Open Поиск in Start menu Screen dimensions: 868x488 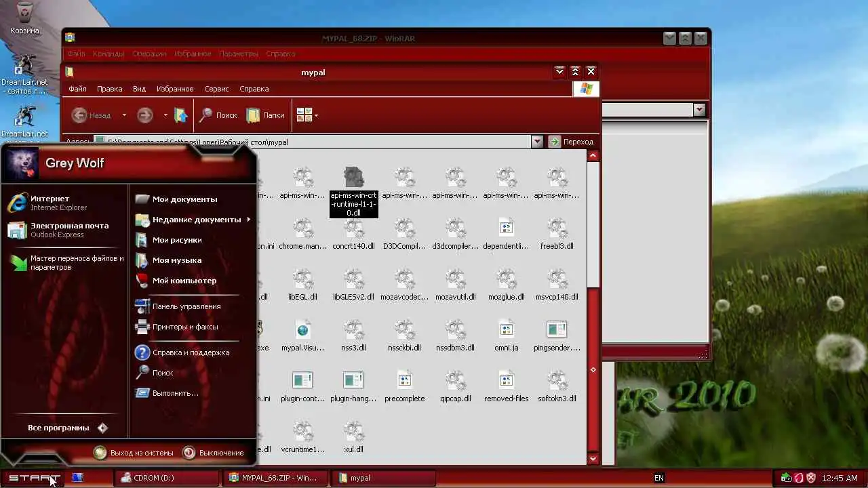(155, 373)
